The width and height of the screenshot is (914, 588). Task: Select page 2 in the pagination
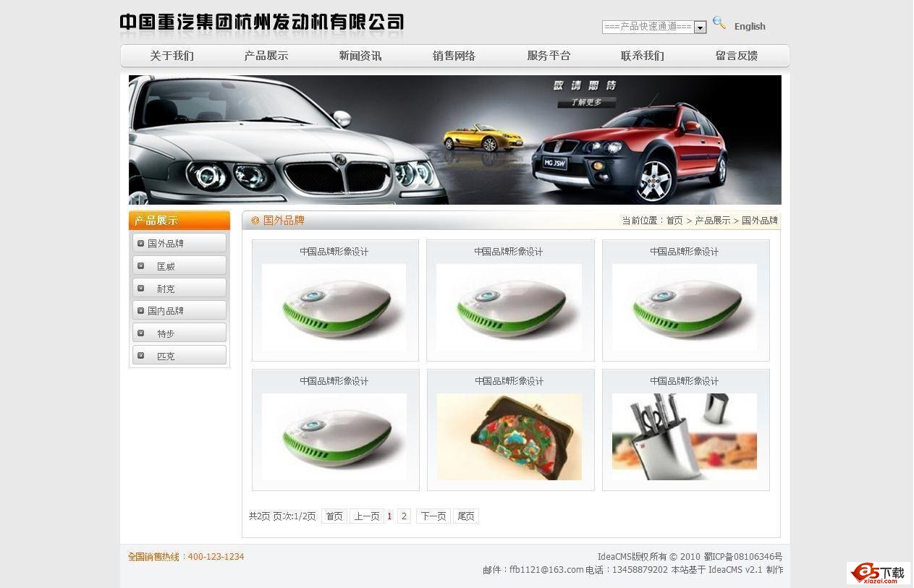pyautogui.click(x=404, y=516)
